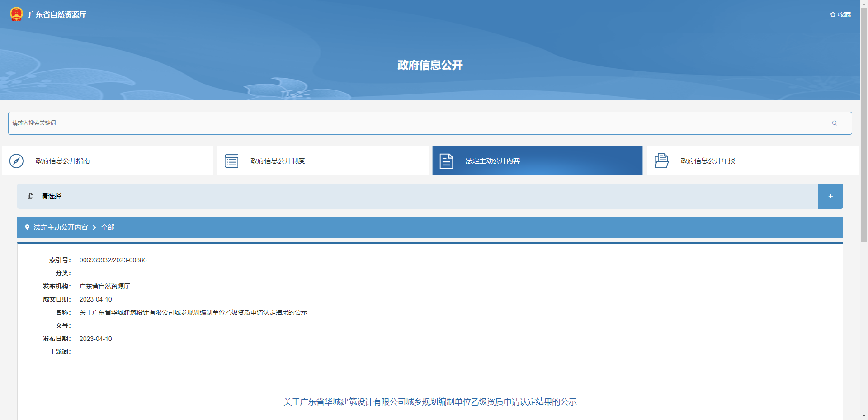Click the star icon before 收藏
868x420 pixels.
(832, 14)
